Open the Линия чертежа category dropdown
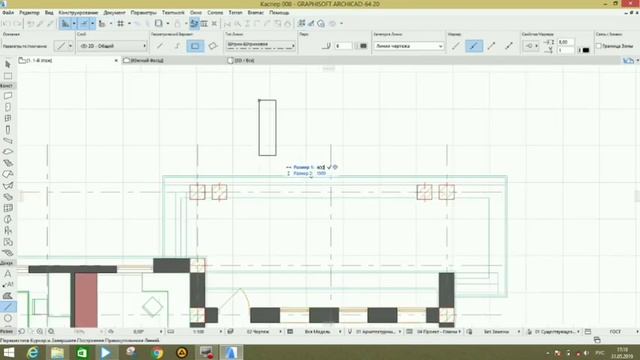 (x=409, y=46)
